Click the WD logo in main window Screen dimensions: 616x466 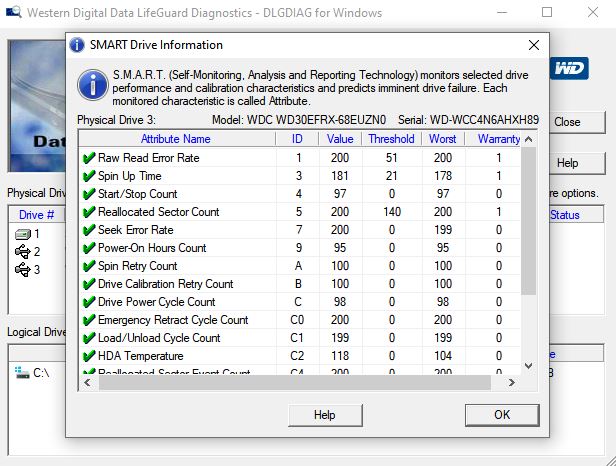coord(569,68)
